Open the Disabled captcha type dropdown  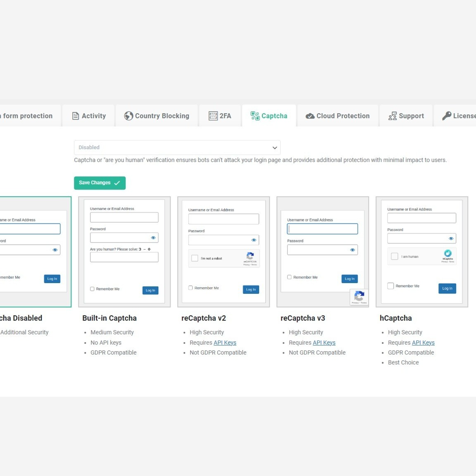click(177, 148)
